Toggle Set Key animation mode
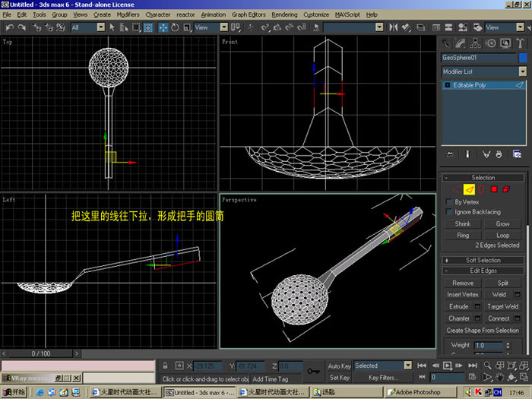Image resolution: width=532 pixels, height=399 pixels. [x=339, y=377]
